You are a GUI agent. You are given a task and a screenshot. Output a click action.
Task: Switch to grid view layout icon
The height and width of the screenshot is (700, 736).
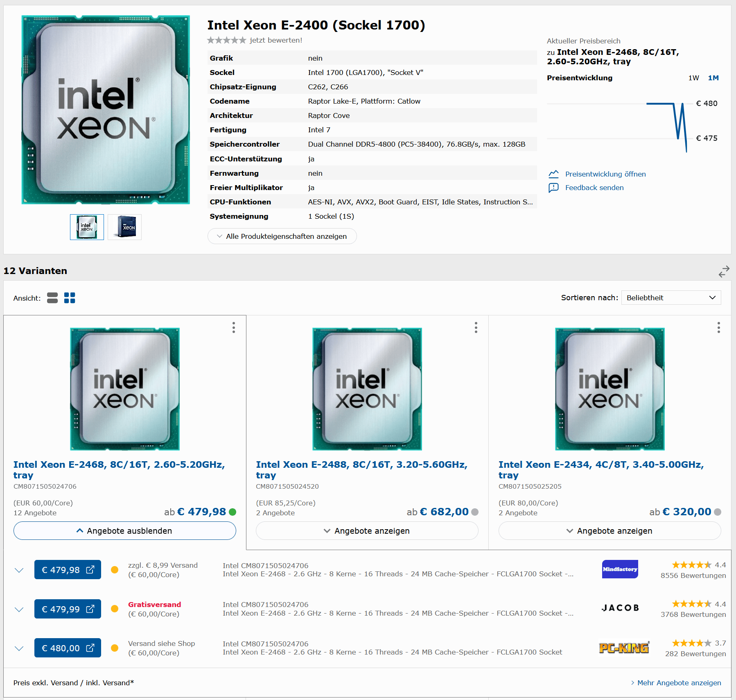(x=70, y=298)
